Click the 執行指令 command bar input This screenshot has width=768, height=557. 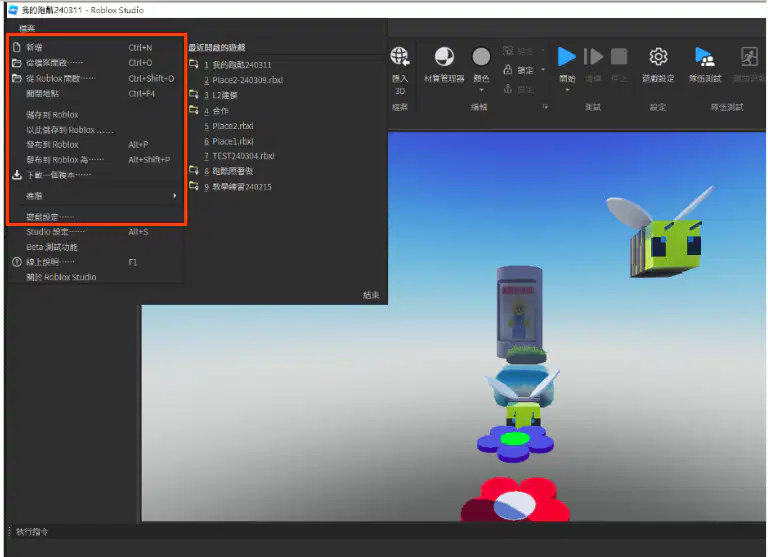point(387,532)
